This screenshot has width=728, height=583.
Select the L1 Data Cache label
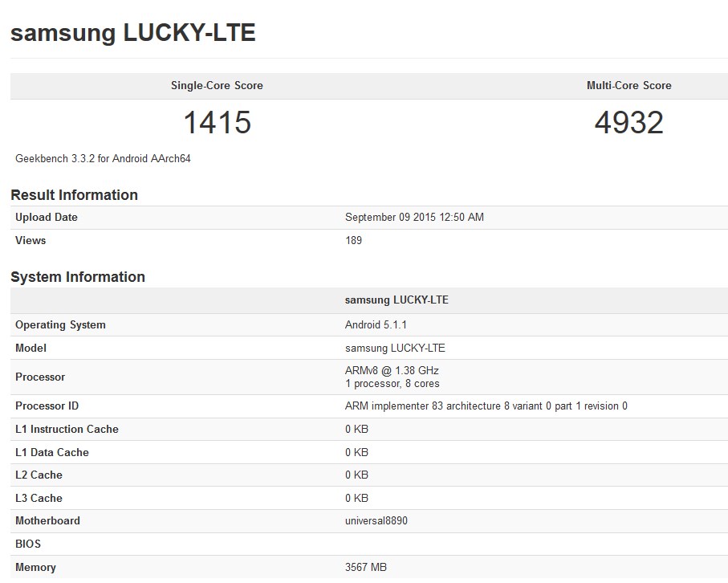[x=52, y=452]
